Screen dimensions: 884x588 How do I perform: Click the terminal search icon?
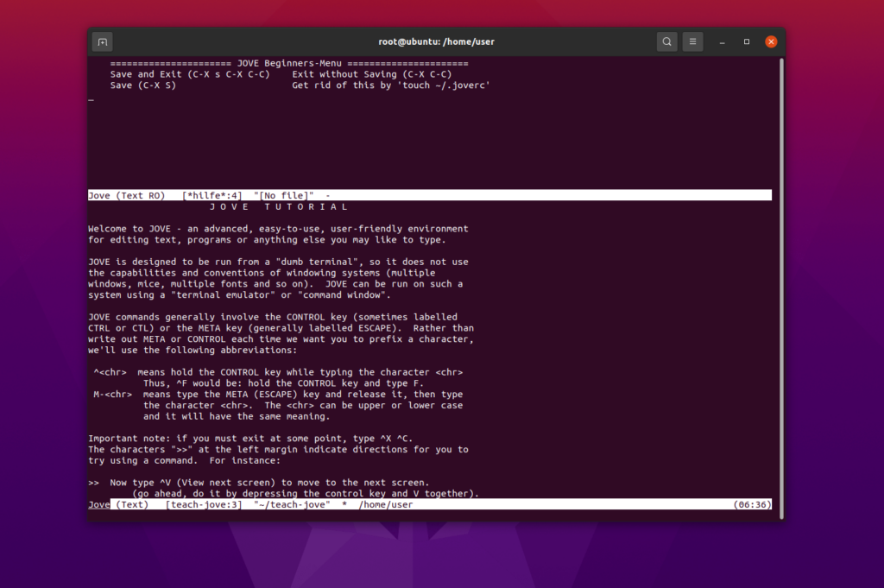click(x=667, y=41)
